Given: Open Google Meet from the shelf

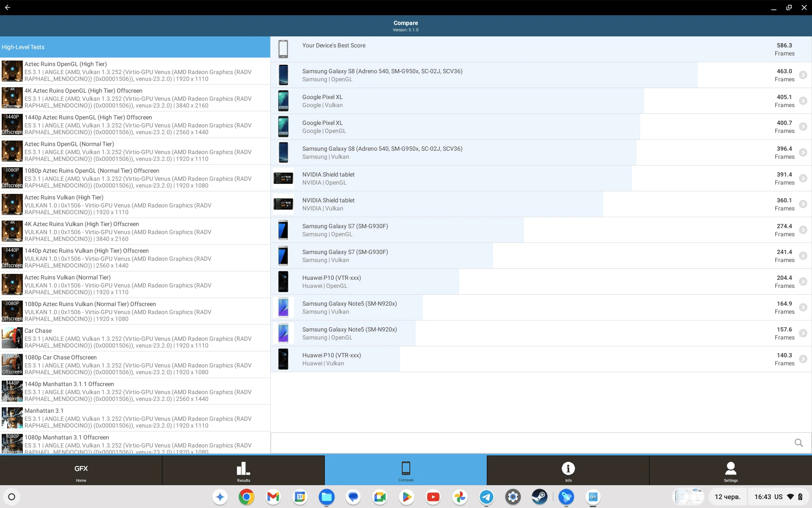Looking at the screenshot, I should click(380, 497).
